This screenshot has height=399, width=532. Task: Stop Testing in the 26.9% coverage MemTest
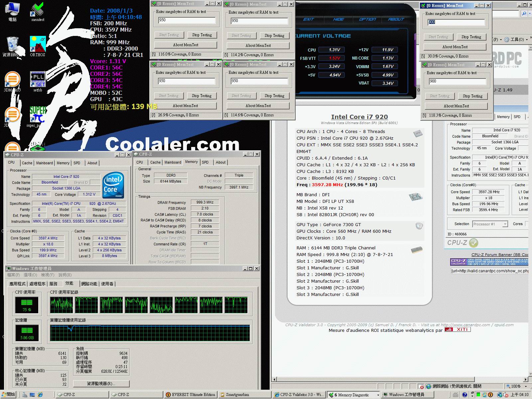[x=201, y=96]
